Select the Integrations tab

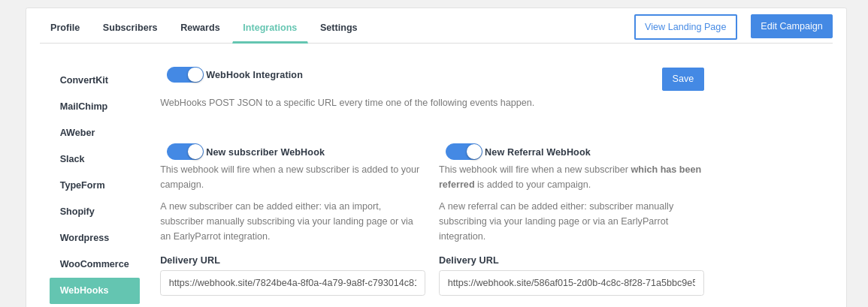pos(270,28)
